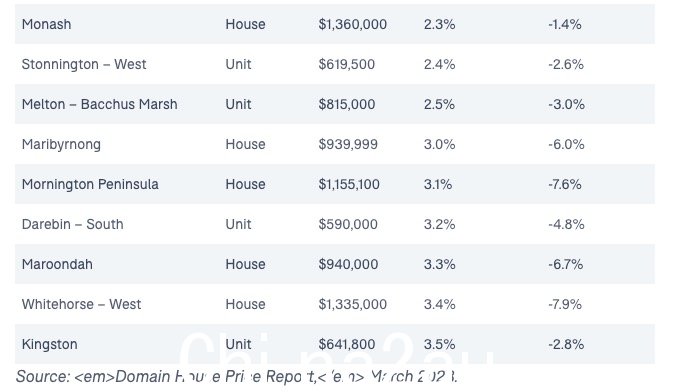Select Darebin – South table entry
The height and width of the screenshot is (392, 674).
click(x=72, y=224)
